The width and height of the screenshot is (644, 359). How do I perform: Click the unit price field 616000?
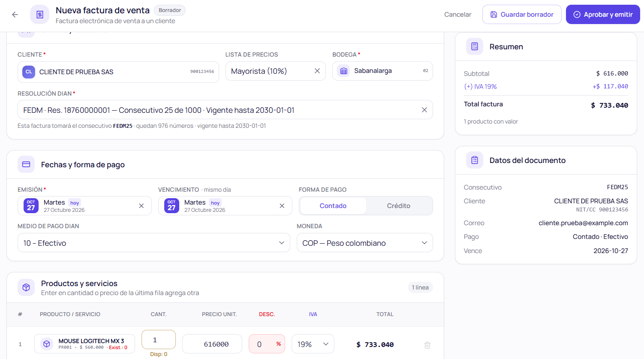(x=212, y=344)
